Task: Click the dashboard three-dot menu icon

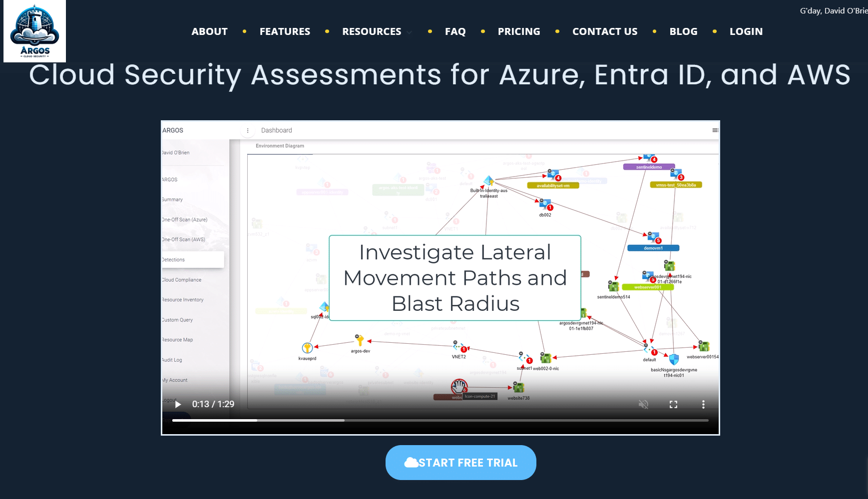Action: (x=248, y=130)
